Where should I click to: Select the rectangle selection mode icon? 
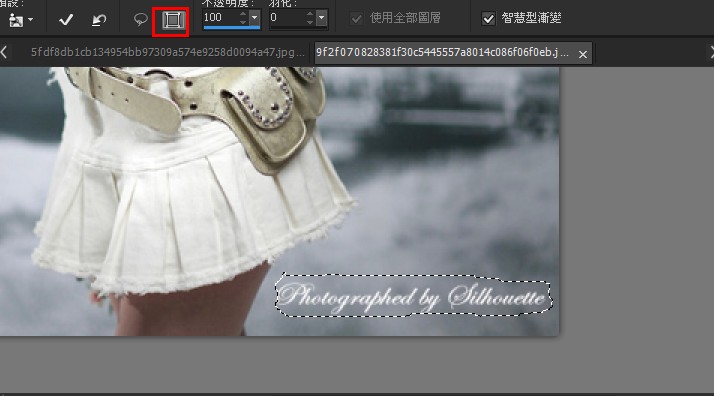pos(173,20)
